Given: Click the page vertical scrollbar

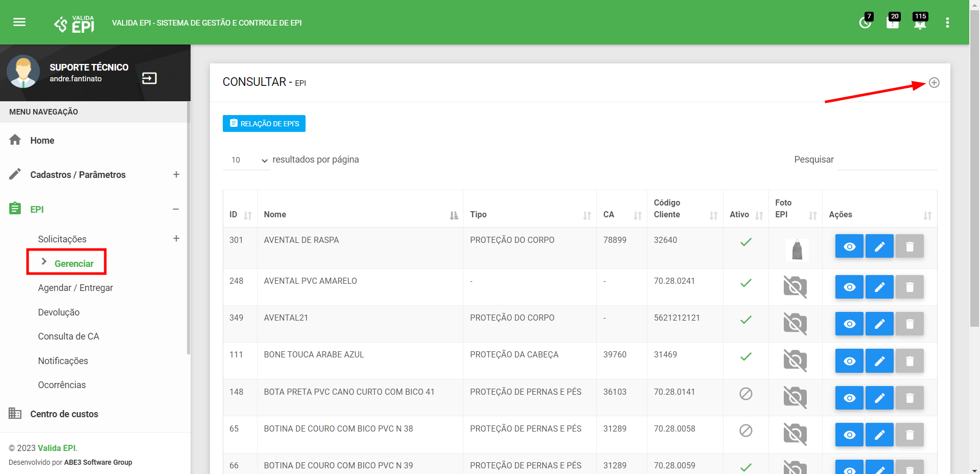Looking at the screenshot, I should 975,169.
